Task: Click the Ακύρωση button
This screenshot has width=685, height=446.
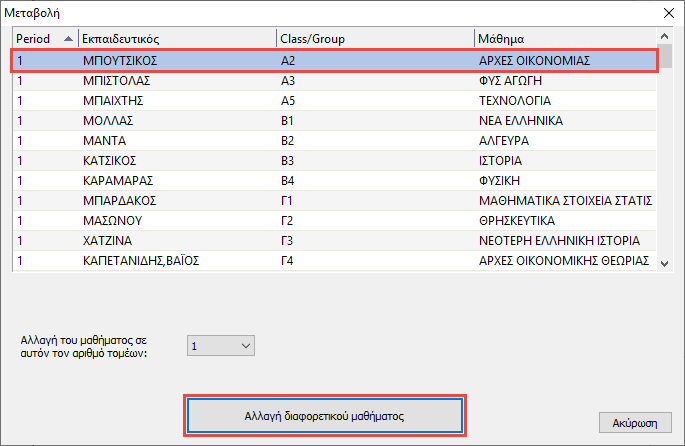Action: click(635, 423)
